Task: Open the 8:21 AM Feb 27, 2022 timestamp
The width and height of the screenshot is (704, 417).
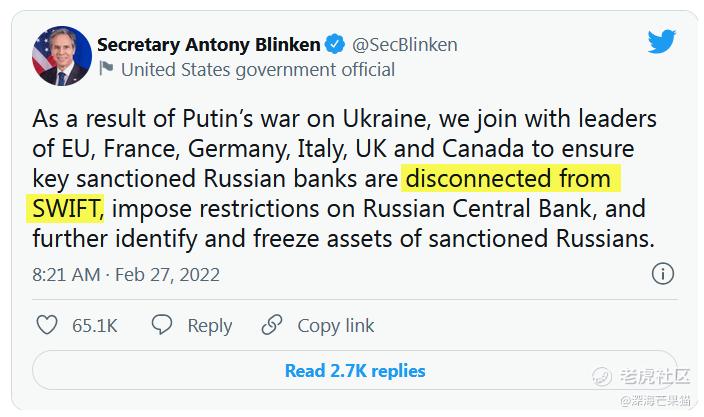Action: coord(126,274)
